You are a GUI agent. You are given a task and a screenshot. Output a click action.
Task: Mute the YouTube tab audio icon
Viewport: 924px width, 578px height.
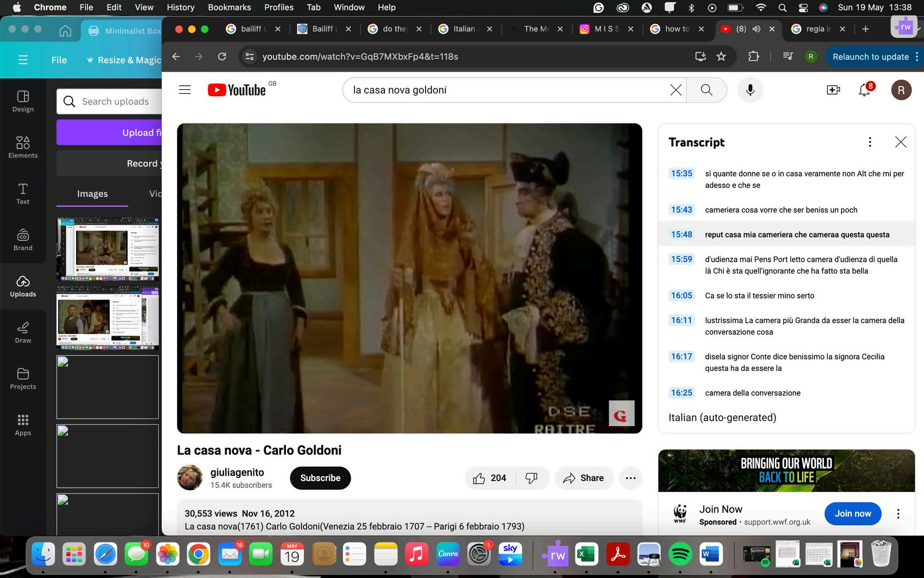(x=756, y=29)
